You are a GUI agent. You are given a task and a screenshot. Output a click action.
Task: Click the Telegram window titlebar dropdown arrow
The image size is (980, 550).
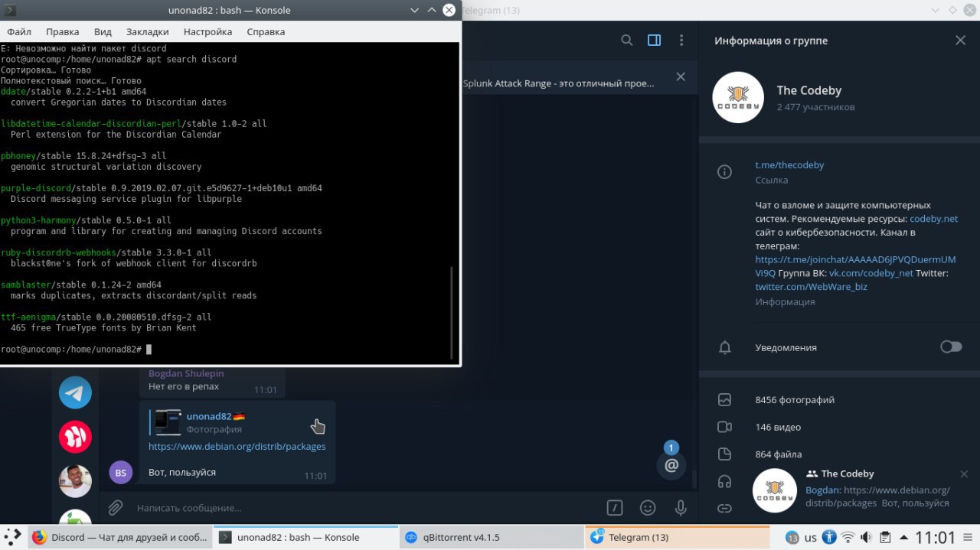[x=936, y=10]
